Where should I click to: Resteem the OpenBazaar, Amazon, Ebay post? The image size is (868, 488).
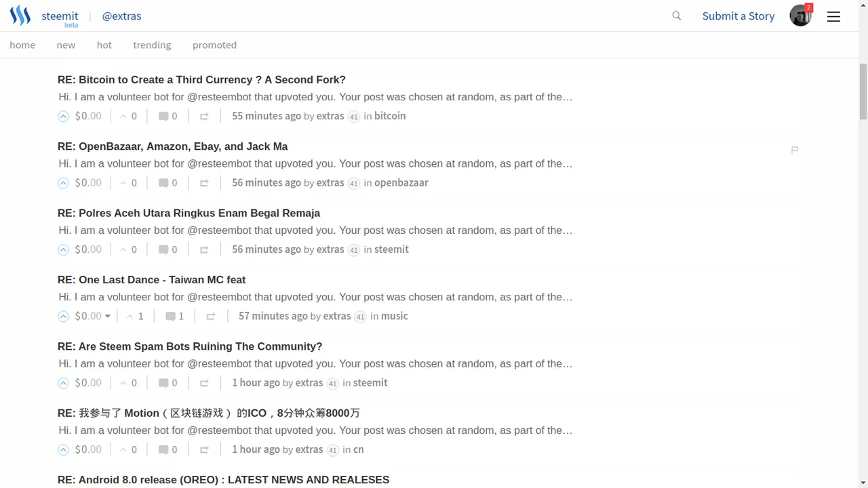point(204,183)
